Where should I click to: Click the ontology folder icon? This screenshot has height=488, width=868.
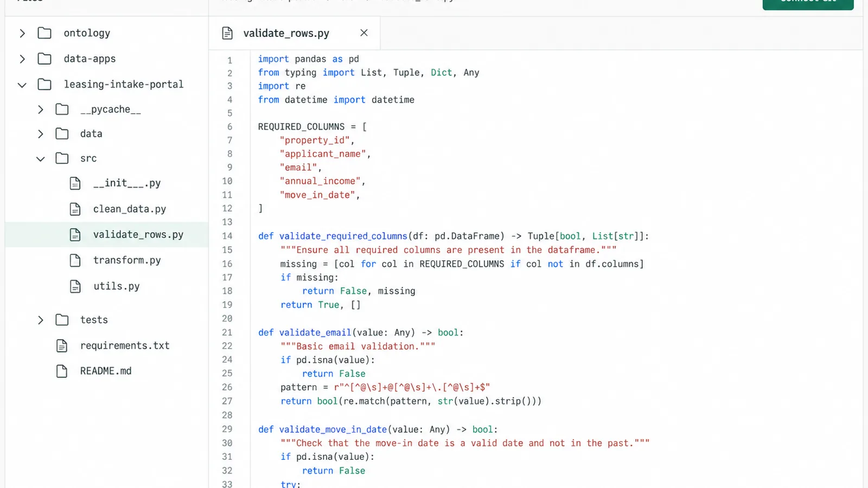[44, 33]
